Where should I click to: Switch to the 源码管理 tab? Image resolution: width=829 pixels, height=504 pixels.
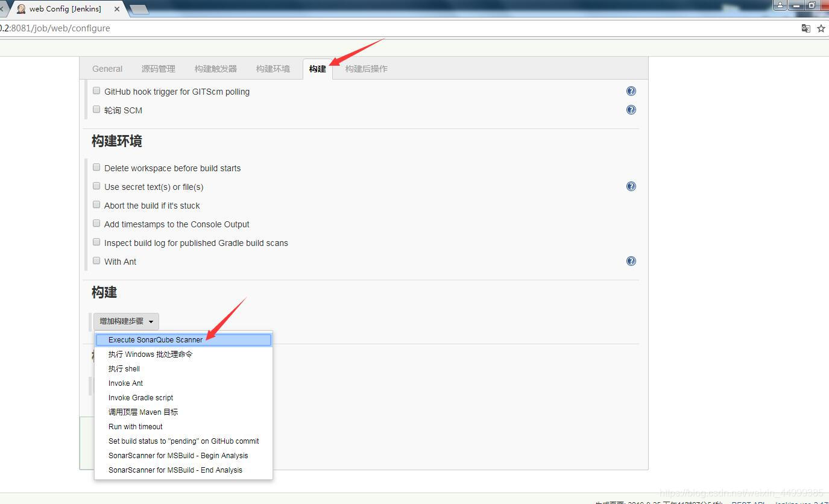[x=159, y=69]
